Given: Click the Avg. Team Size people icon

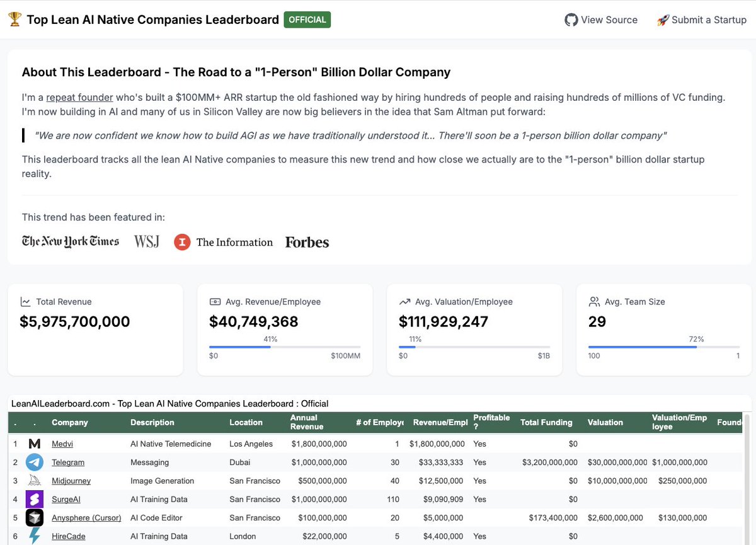Looking at the screenshot, I should (x=594, y=302).
